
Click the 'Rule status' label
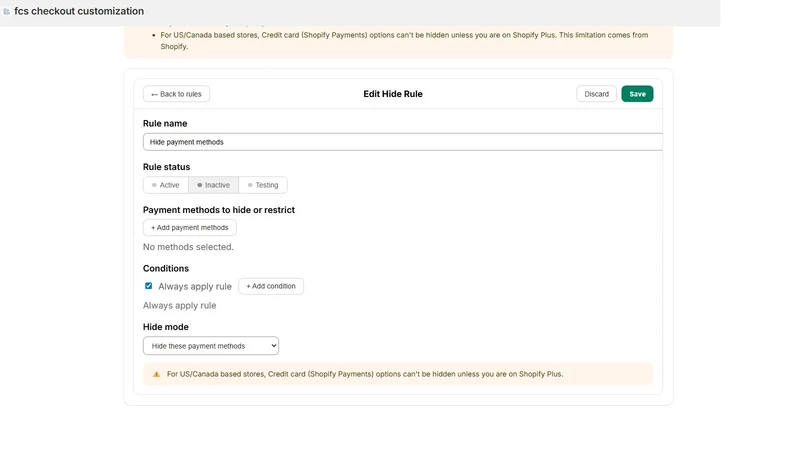pos(166,167)
